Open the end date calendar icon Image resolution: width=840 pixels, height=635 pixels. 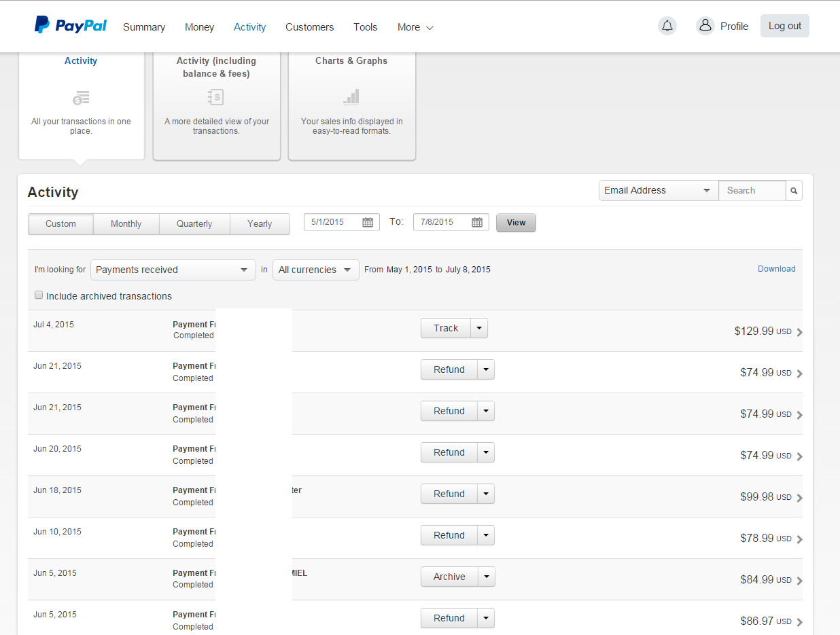point(477,222)
